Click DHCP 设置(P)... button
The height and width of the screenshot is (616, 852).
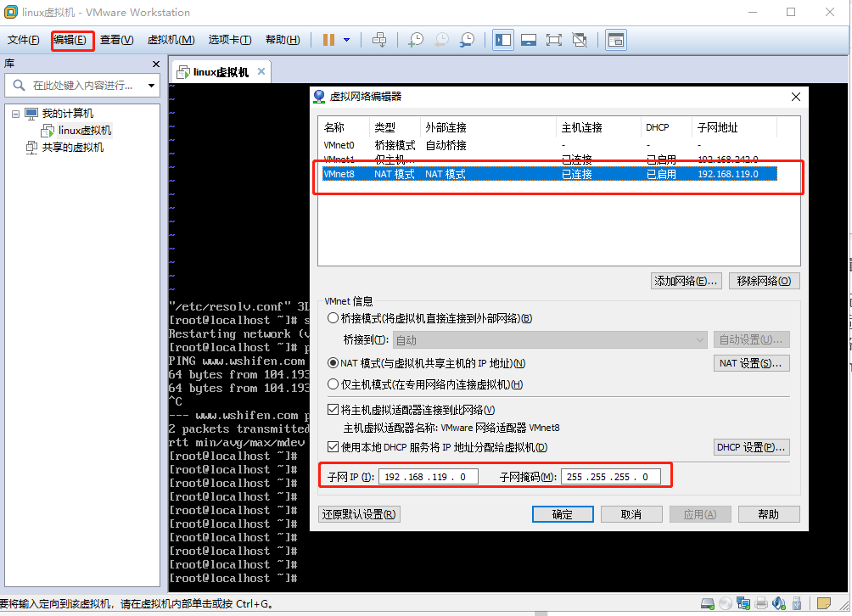tap(751, 447)
